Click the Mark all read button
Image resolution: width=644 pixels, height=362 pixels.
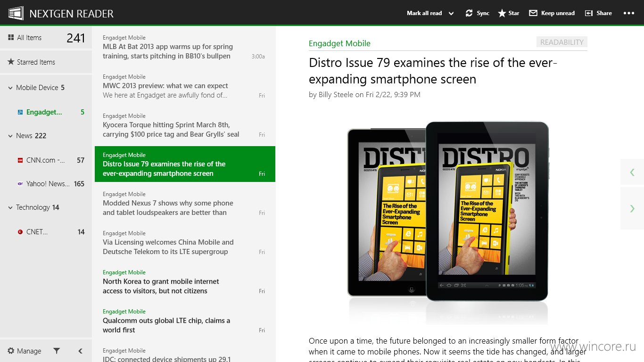click(424, 13)
